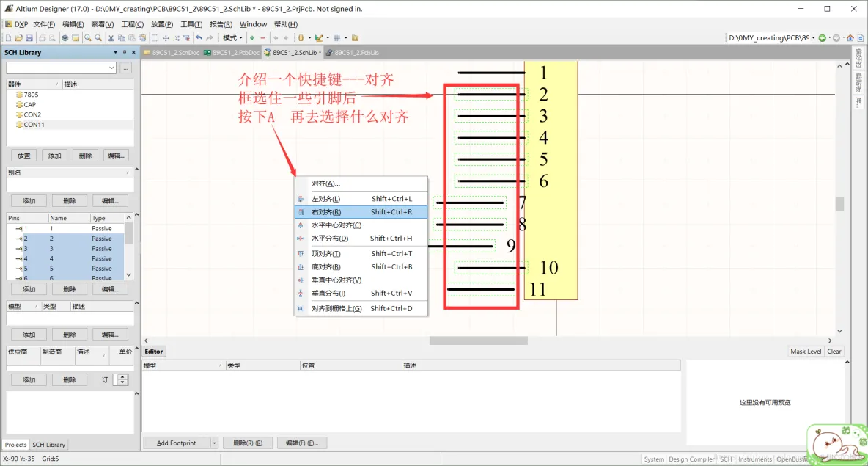Open the SCH Library panel options arrow
The height and width of the screenshot is (466, 868).
[115, 52]
